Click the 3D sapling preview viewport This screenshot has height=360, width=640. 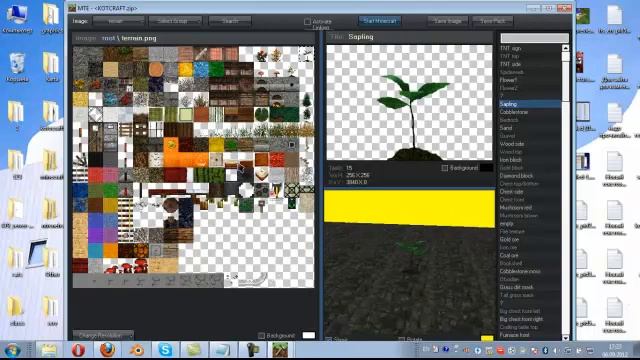pos(409,264)
